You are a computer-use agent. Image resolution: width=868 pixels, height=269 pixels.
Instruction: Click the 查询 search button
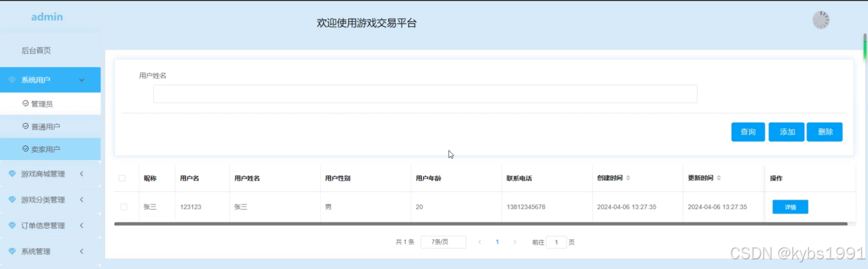[x=748, y=132]
